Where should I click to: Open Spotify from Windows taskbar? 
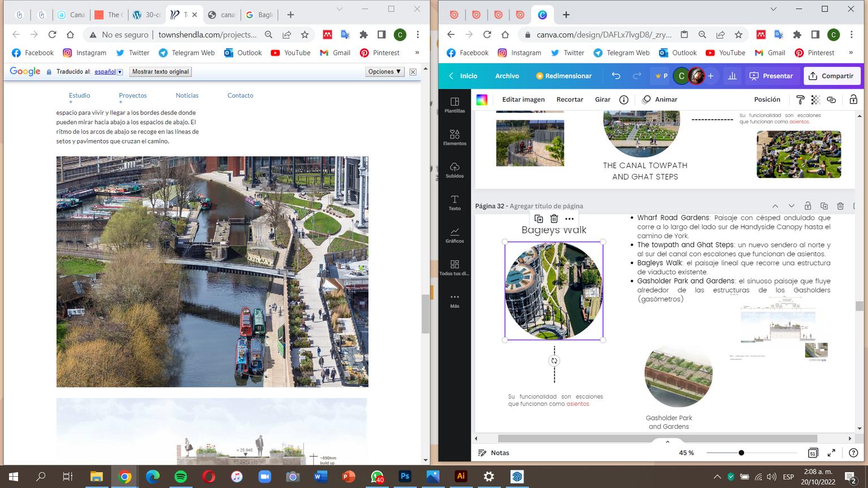pyautogui.click(x=181, y=477)
